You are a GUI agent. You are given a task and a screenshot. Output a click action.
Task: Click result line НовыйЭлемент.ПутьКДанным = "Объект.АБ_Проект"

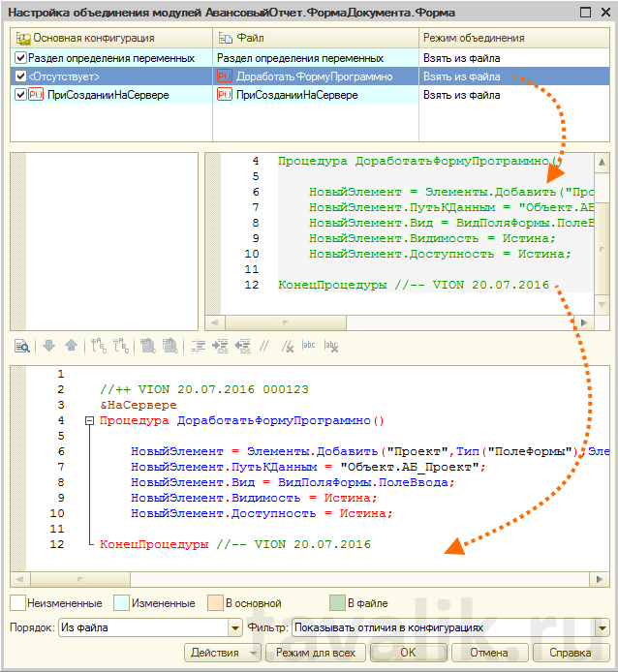coord(308,467)
